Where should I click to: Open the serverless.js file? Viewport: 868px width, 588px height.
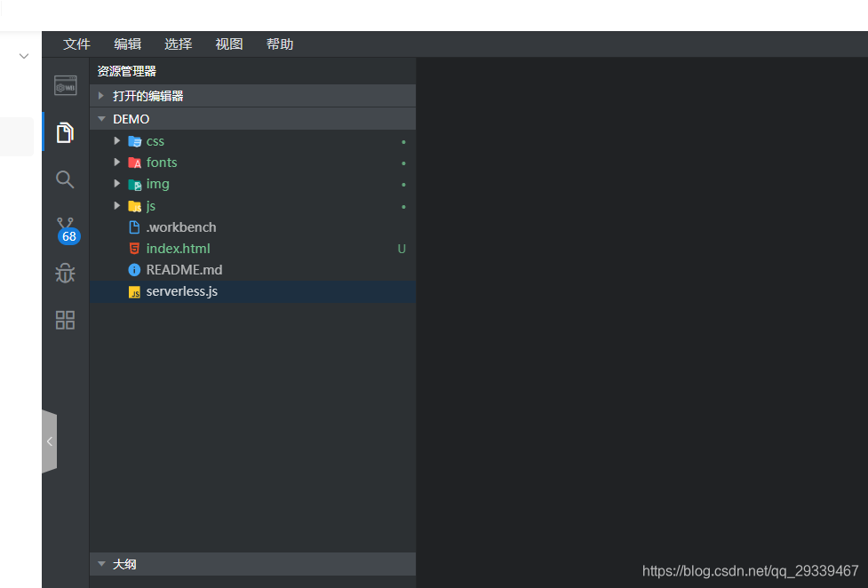point(181,291)
